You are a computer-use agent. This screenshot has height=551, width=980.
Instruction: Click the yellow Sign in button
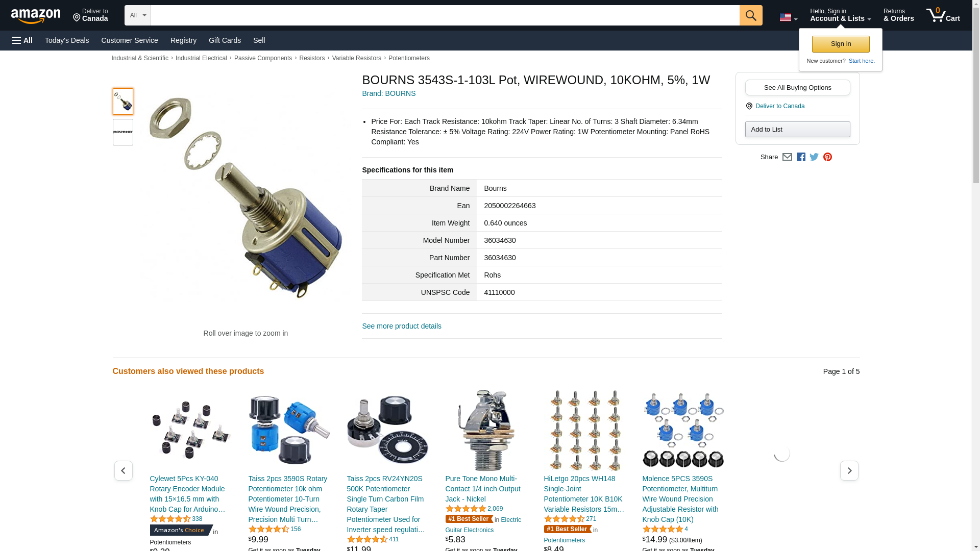pyautogui.click(x=841, y=44)
